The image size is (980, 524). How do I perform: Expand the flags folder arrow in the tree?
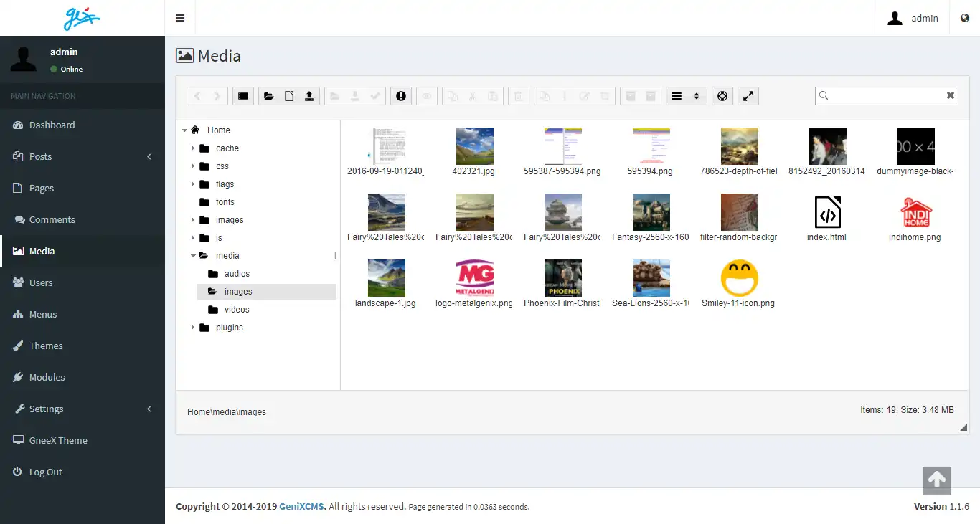[193, 184]
